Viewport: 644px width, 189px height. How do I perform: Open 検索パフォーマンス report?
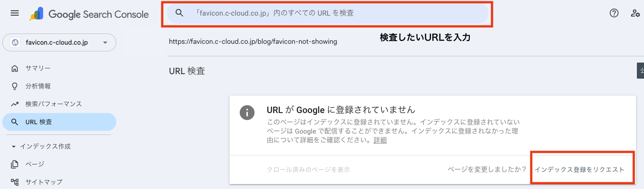pos(53,104)
